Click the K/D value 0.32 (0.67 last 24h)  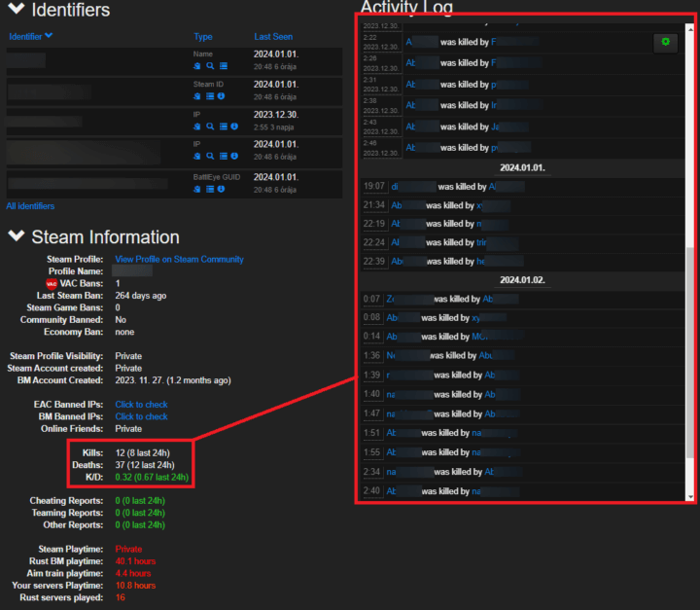[x=152, y=478]
